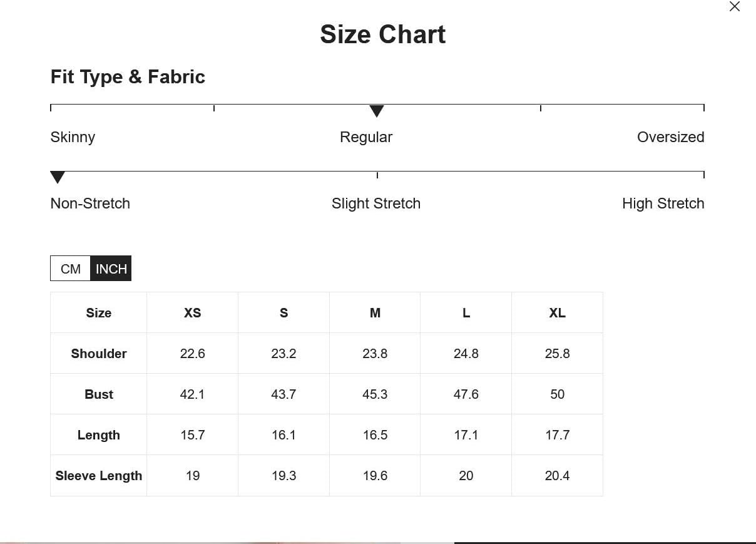The image size is (756, 544).
Task: Click the Bust row label
Action: pyautogui.click(x=99, y=394)
